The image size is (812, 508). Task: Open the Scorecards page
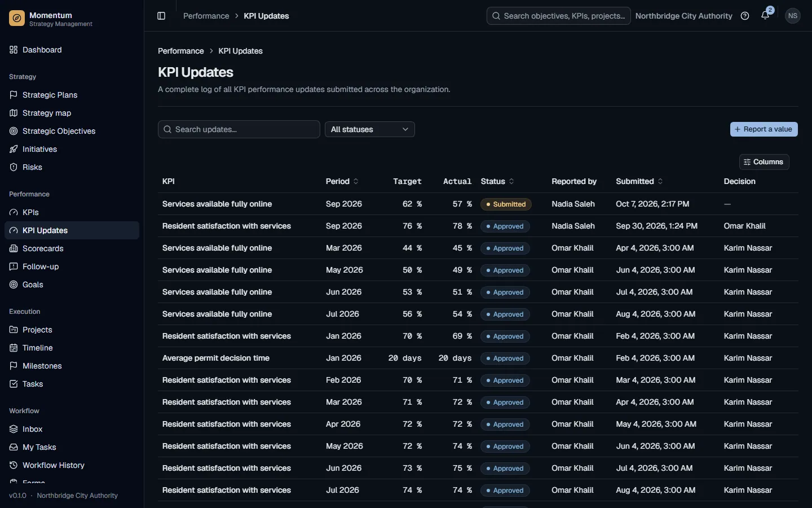[72, 248]
